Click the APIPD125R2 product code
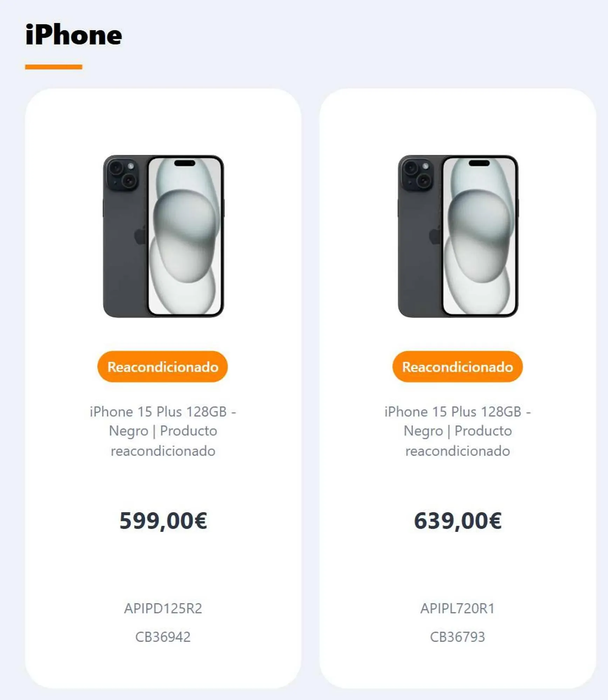 tap(163, 609)
